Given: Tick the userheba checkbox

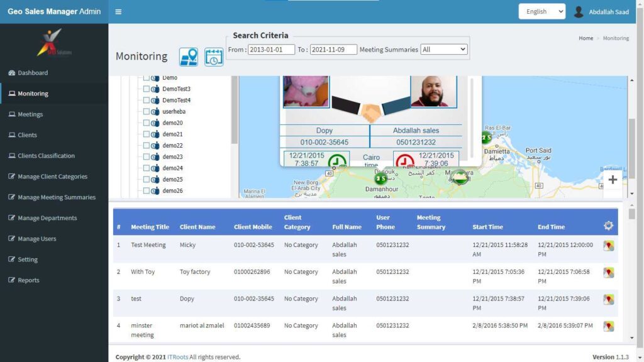Looking at the screenshot, I should (146, 112).
